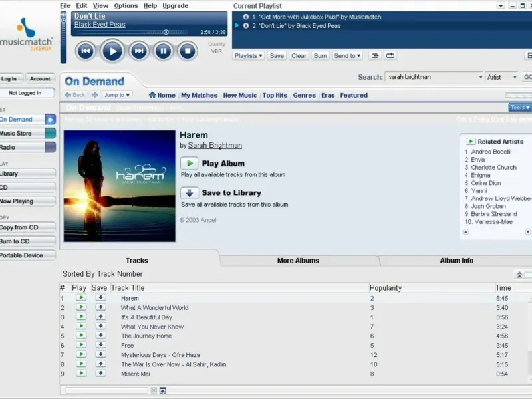Open the Options menu
The width and height of the screenshot is (532, 399).
[x=126, y=6]
